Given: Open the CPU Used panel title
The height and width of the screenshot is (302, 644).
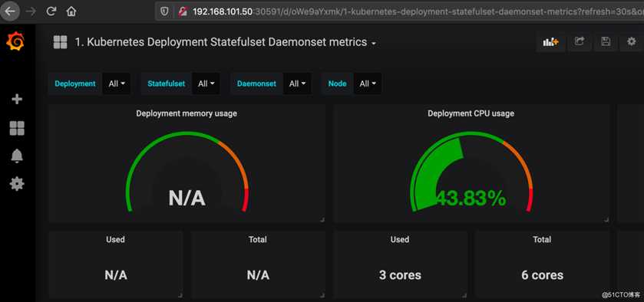Looking at the screenshot, I should click(x=400, y=239).
